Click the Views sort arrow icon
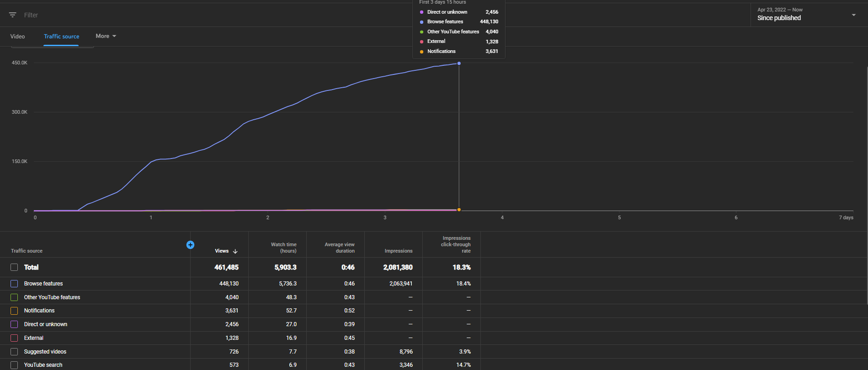The image size is (868, 370). tap(235, 251)
